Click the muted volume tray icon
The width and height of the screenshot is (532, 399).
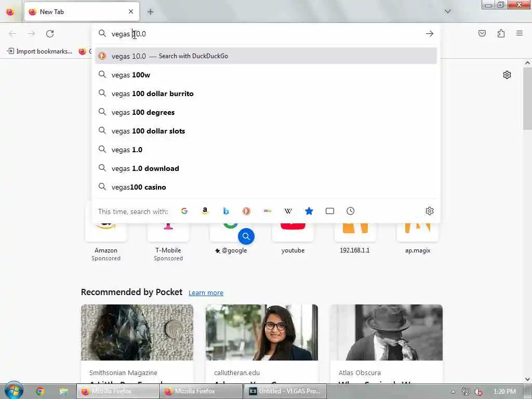pos(478,392)
